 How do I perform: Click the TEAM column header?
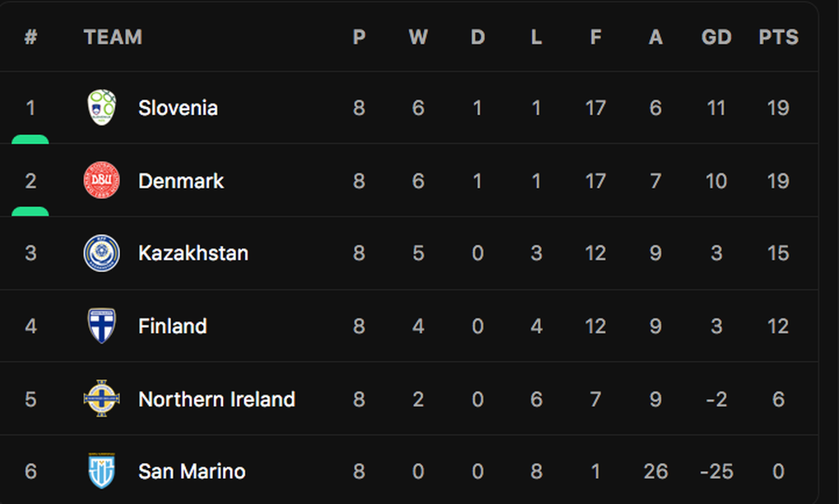tap(113, 37)
